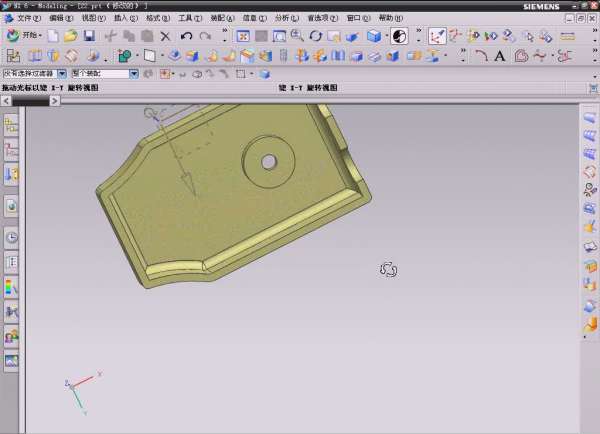Click the orange block icon at right toolbar bottom
Viewport: 600px width, 434px height.
[590, 325]
